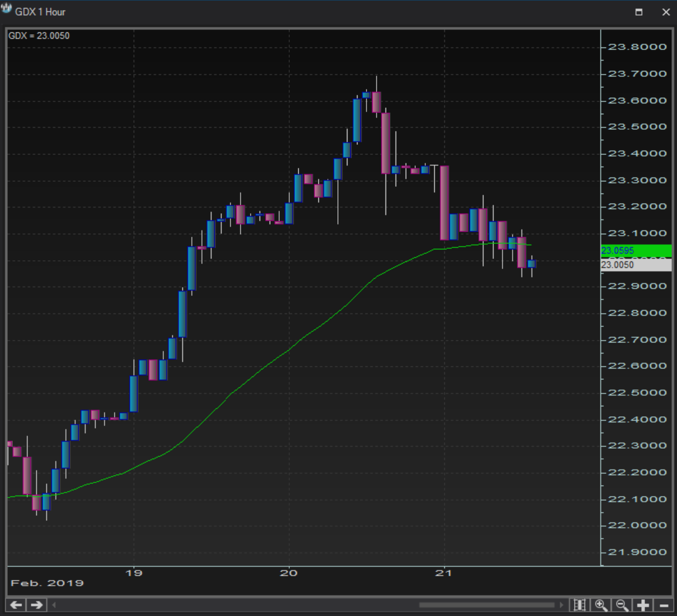
Task: Click the horizontal scrollbar thumb
Action: [x=487, y=605]
